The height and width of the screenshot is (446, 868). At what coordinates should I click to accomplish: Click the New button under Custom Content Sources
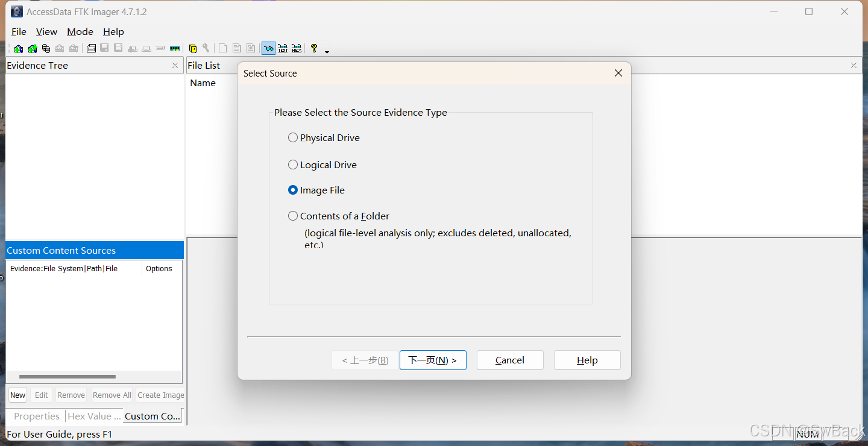pyautogui.click(x=18, y=395)
